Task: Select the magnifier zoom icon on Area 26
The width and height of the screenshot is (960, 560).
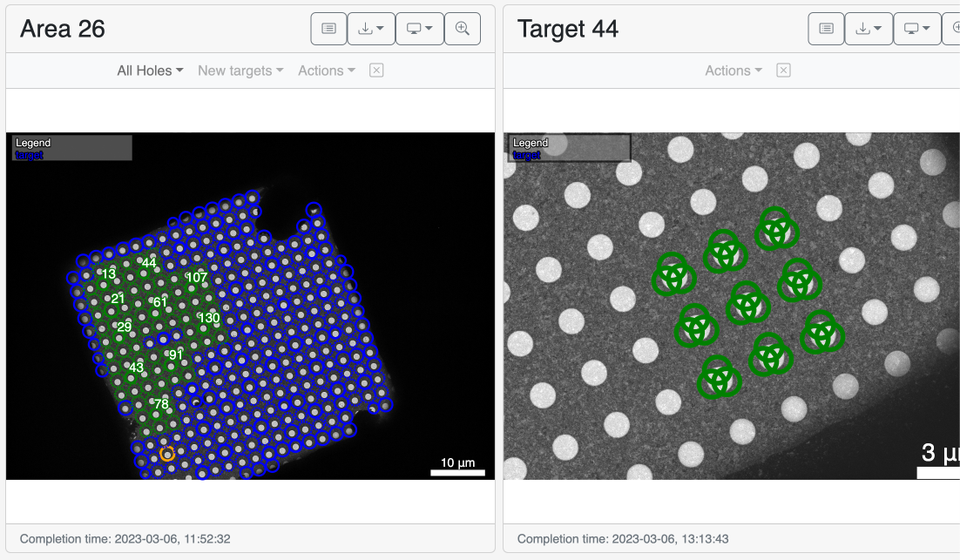Action: tap(463, 28)
